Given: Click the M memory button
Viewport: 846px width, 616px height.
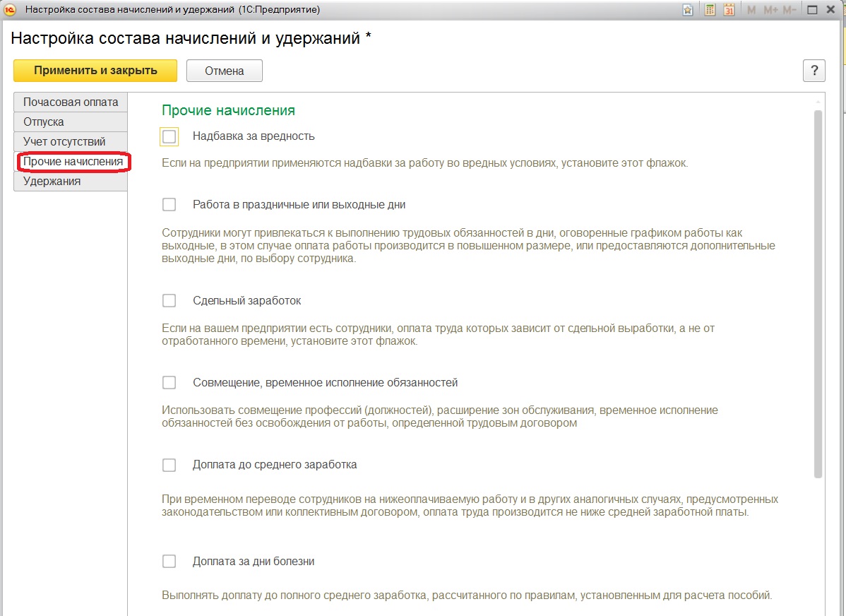Looking at the screenshot, I should pyautogui.click(x=751, y=10).
